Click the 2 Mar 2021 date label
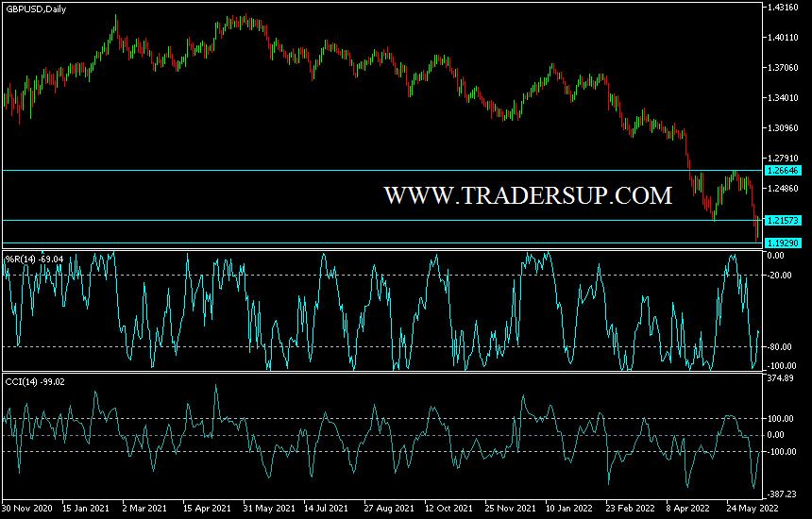812x519 pixels. (x=144, y=508)
